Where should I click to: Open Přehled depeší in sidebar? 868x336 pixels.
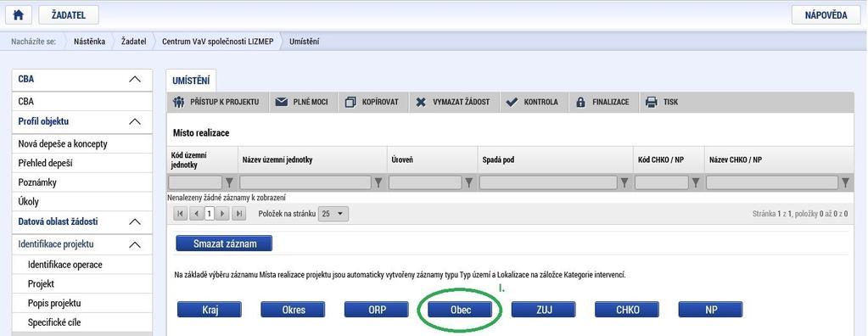click(81, 163)
